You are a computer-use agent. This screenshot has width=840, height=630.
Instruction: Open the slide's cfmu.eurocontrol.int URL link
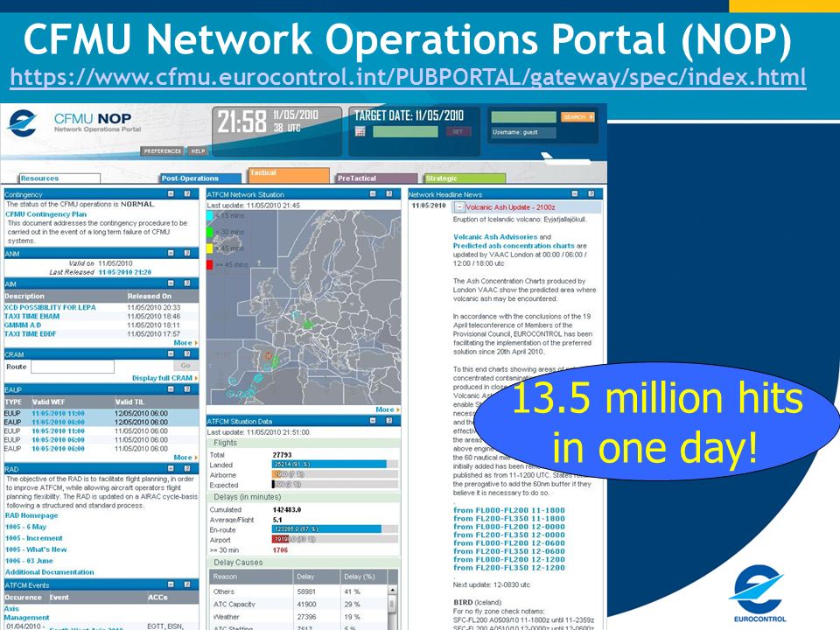click(409, 77)
